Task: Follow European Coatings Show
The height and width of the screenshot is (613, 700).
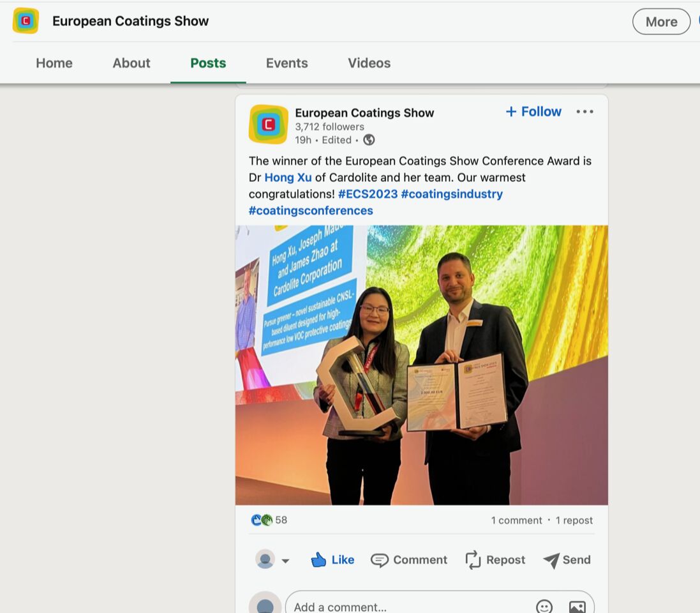Action: (x=533, y=111)
